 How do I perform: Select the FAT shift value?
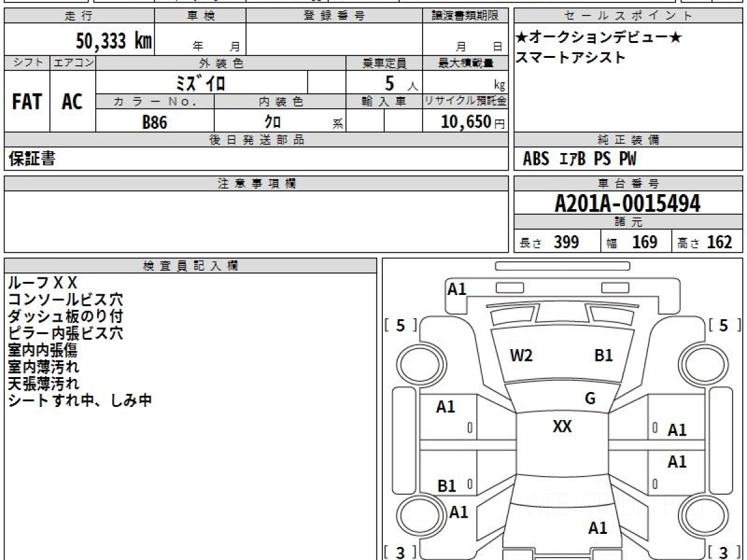coord(27,101)
